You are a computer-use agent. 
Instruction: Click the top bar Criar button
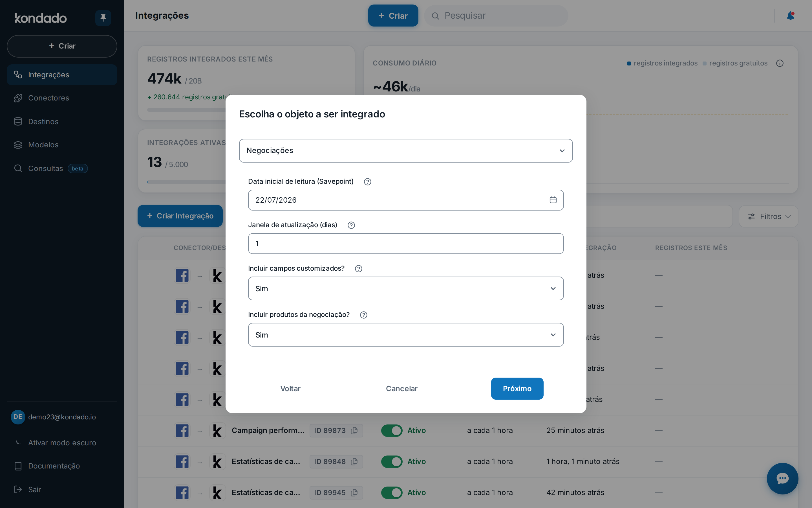393,16
